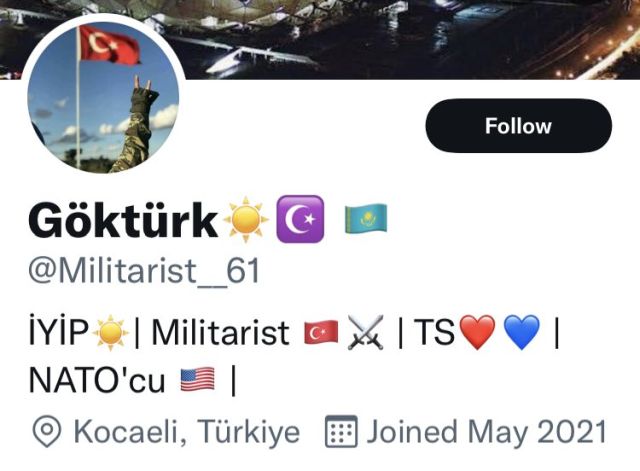Click the Joined May 2021 text
This screenshot has height=471, width=640.
[x=487, y=432]
